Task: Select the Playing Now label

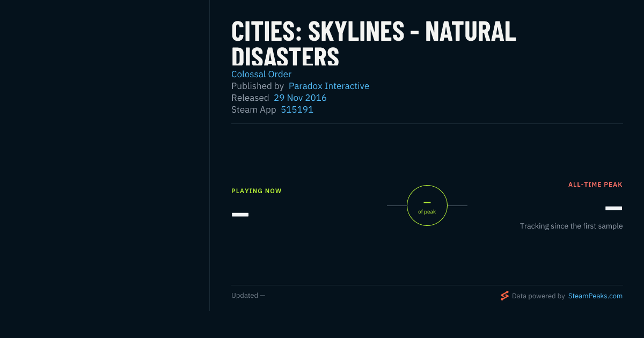Action: pos(257,191)
